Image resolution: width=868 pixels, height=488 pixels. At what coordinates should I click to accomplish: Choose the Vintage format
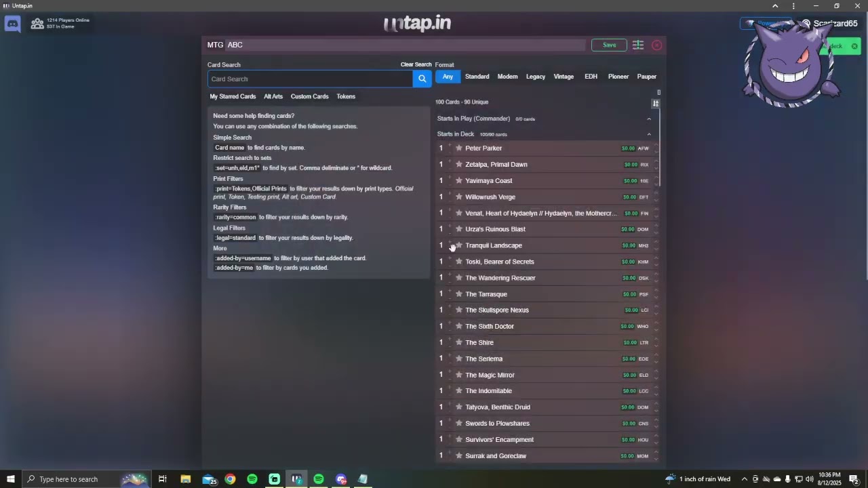coord(564,77)
